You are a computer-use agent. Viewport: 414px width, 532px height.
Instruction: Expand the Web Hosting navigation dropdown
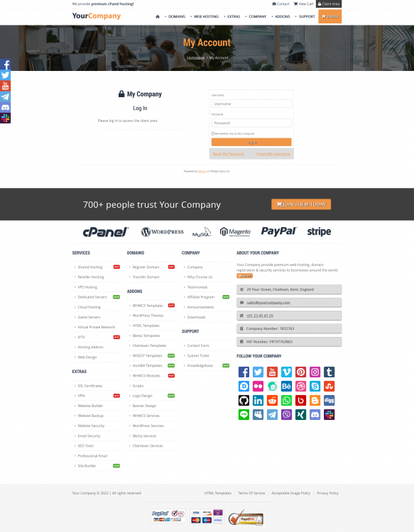pyautogui.click(x=205, y=16)
